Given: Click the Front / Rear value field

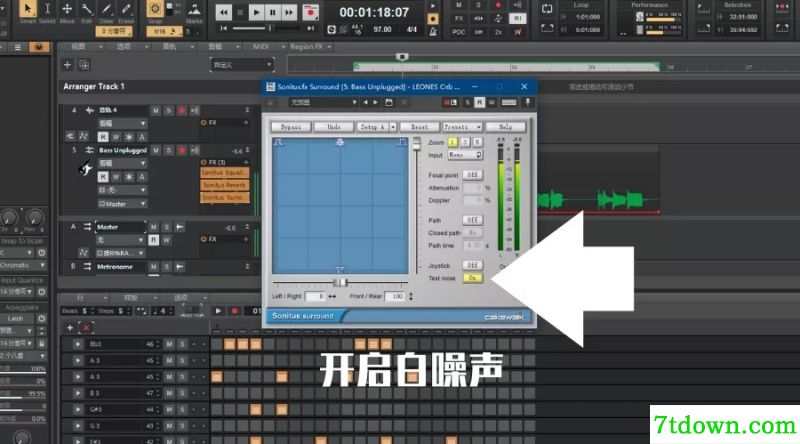Looking at the screenshot, I should pos(395,296).
